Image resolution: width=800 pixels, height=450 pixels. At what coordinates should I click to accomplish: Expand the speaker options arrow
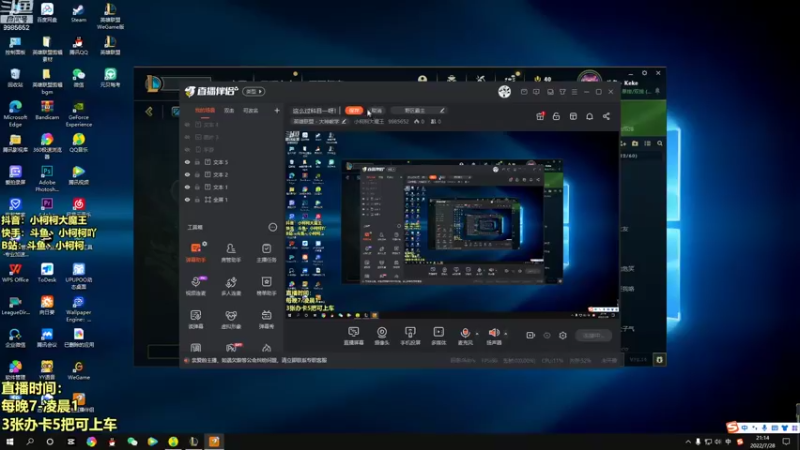tap(506, 334)
